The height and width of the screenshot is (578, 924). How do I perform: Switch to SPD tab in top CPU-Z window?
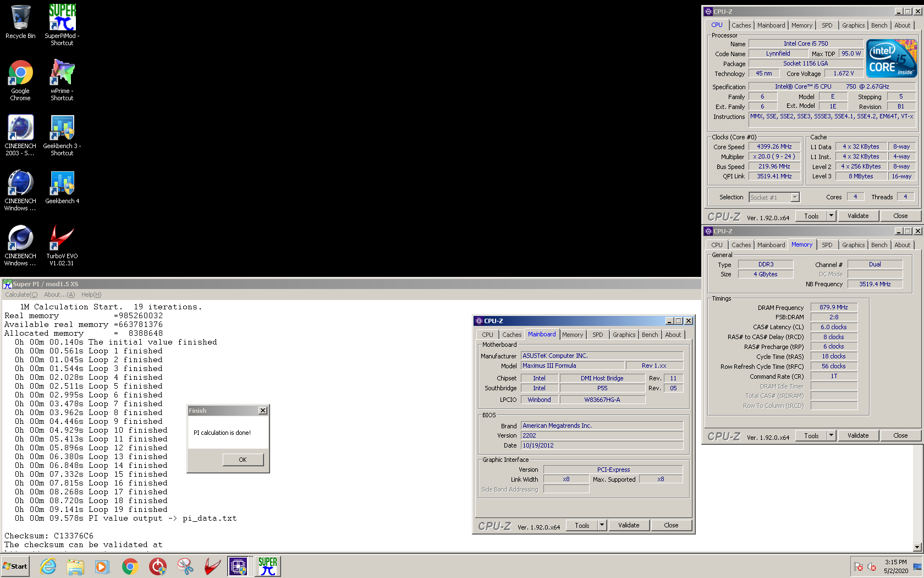pos(827,25)
